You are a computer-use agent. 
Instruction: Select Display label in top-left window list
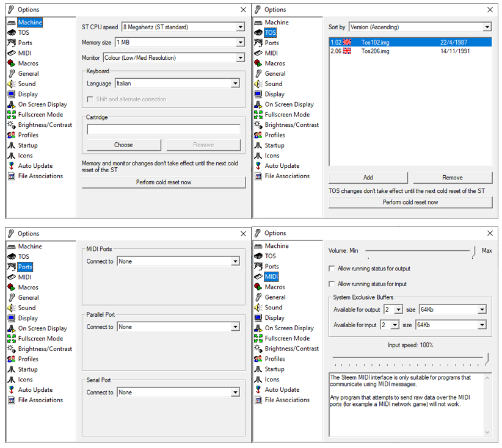[28, 94]
